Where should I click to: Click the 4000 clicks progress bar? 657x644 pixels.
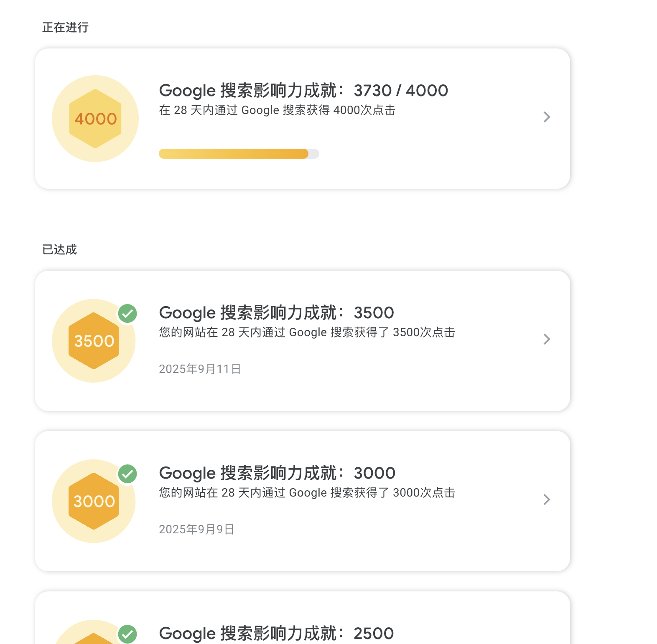tap(239, 154)
